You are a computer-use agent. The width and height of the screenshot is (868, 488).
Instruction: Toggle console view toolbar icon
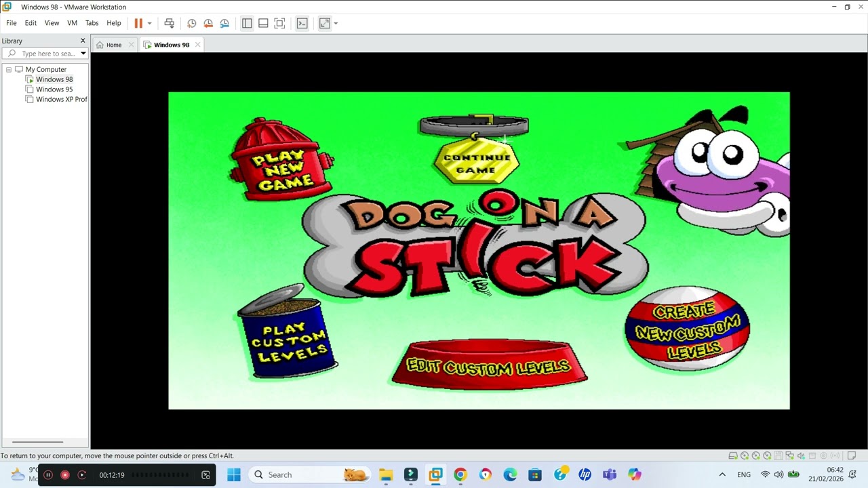302,23
